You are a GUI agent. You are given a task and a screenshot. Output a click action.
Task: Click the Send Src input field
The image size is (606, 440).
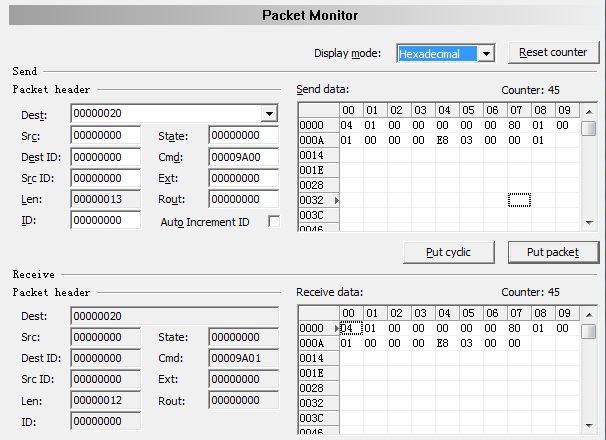click(106, 135)
